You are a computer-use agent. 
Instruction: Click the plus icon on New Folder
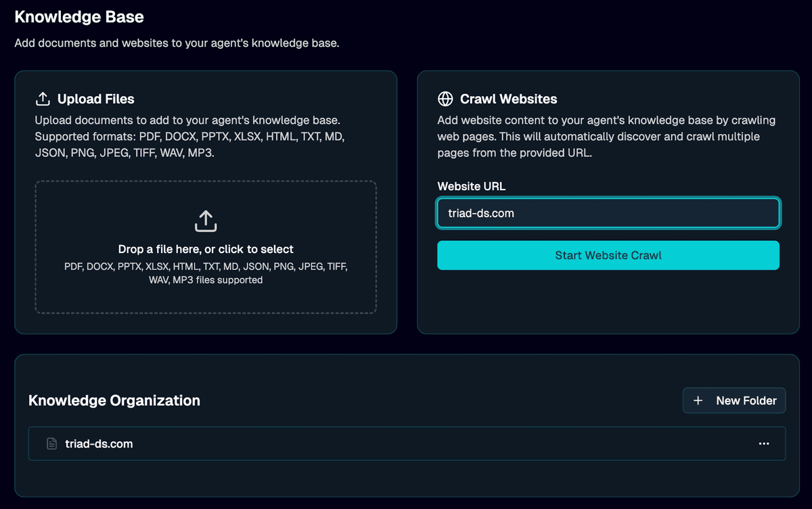[698, 401]
